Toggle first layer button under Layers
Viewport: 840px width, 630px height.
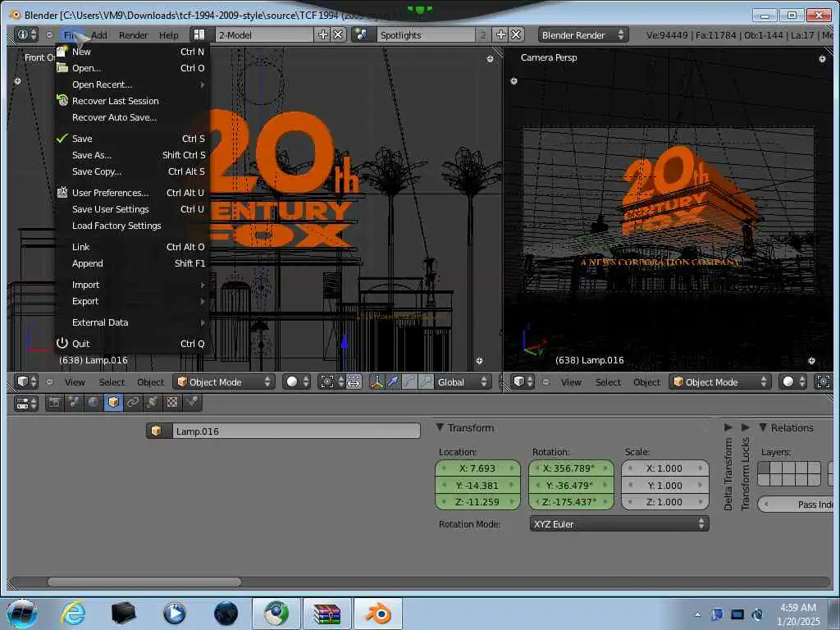[764, 467]
